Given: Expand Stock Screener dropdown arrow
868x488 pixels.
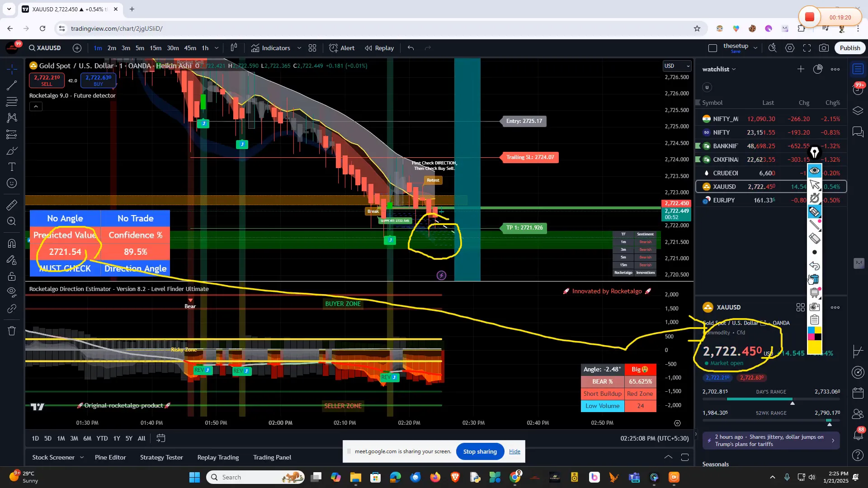Looking at the screenshot, I should point(82,457).
